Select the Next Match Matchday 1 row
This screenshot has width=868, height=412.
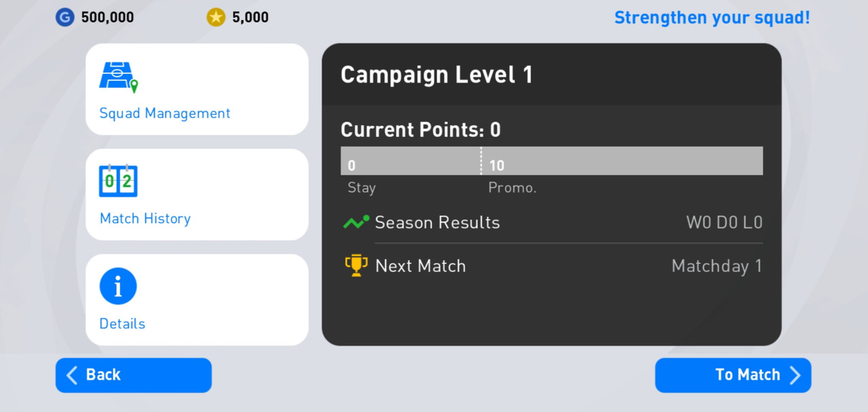pyautogui.click(x=552, y=266)
